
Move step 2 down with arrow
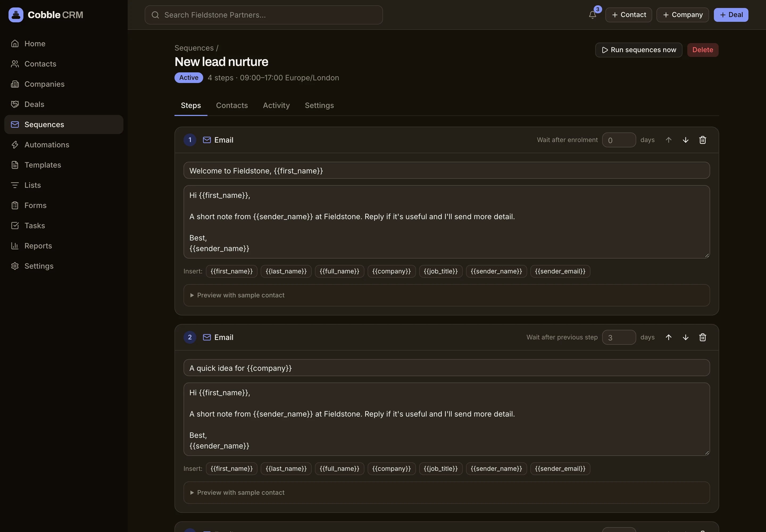[x=685, y=337]
